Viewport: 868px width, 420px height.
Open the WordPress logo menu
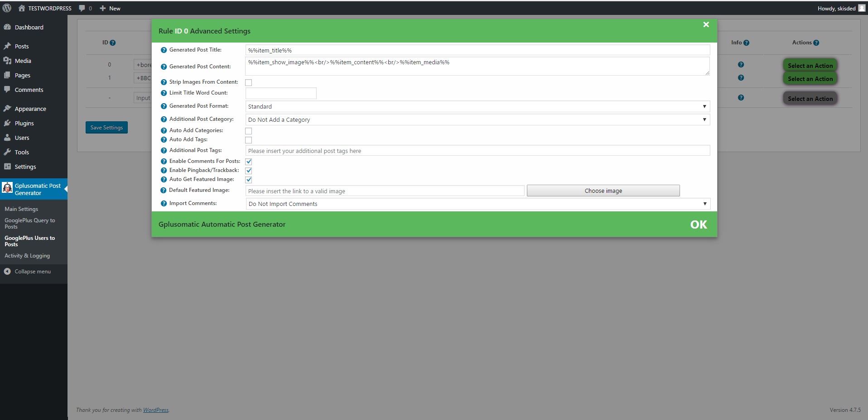point(6,8)
